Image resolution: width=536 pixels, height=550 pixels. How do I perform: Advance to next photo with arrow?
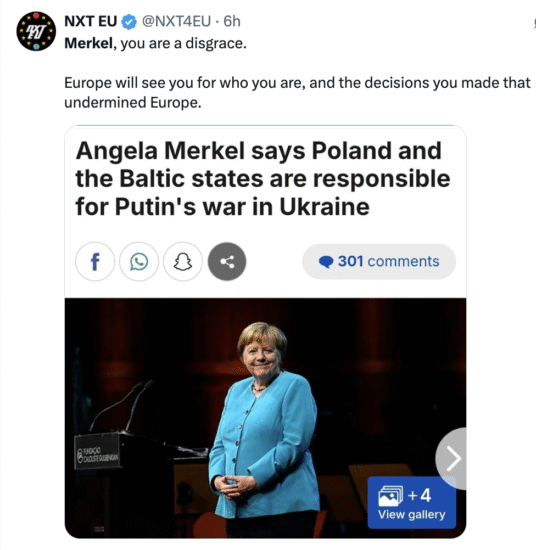click(451, 458)
